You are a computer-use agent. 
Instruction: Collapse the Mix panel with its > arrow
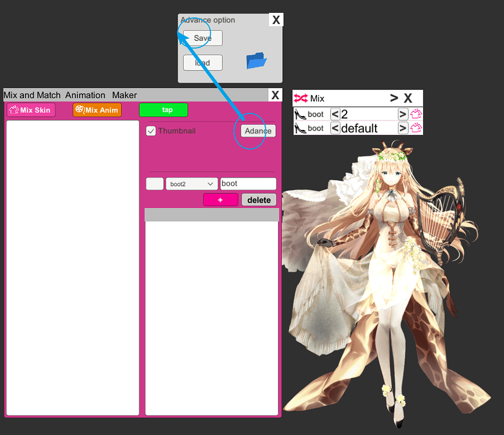tap(394, 98)
